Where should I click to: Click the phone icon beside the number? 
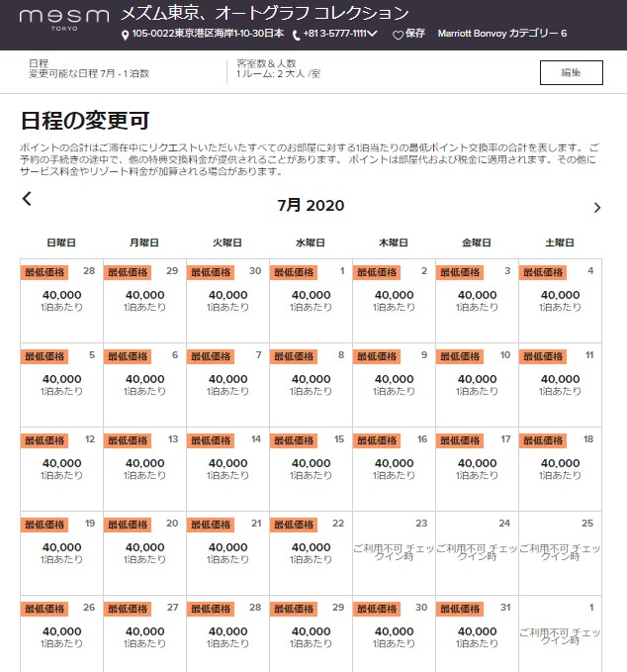[296, 36]
